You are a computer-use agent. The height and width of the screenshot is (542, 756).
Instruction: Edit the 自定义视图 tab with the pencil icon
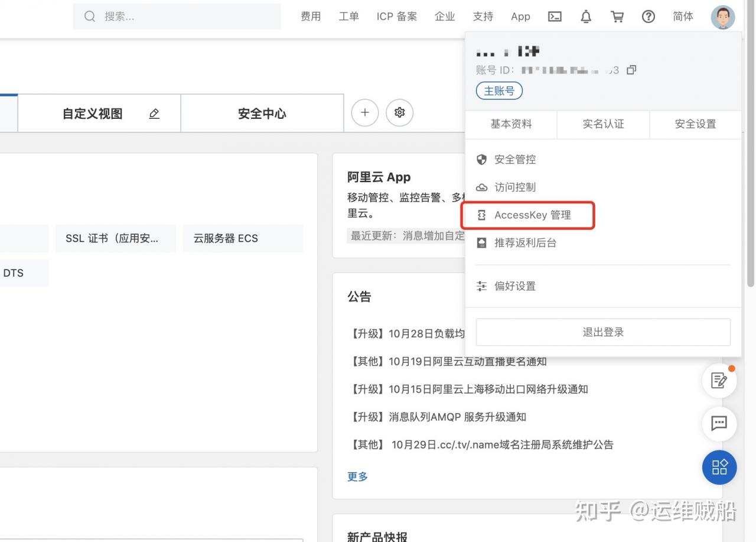coord(154,113)
